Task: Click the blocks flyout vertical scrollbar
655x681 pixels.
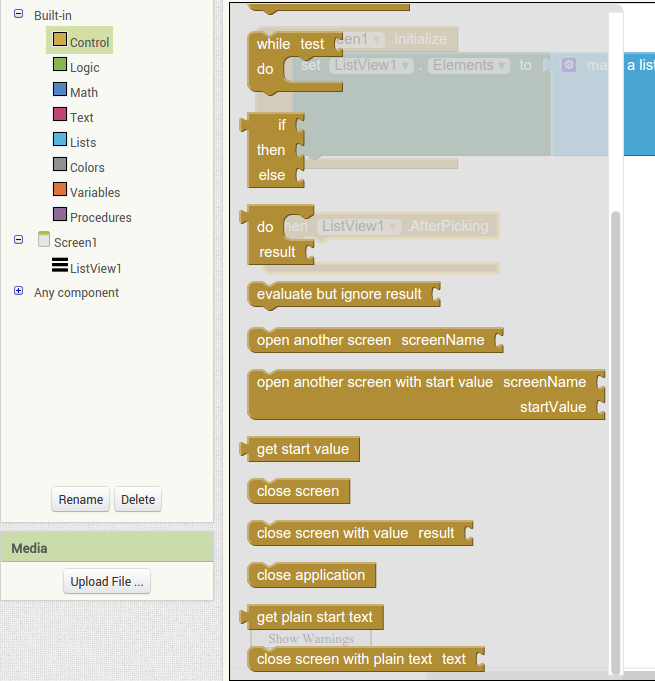Action: pos(615,440)
